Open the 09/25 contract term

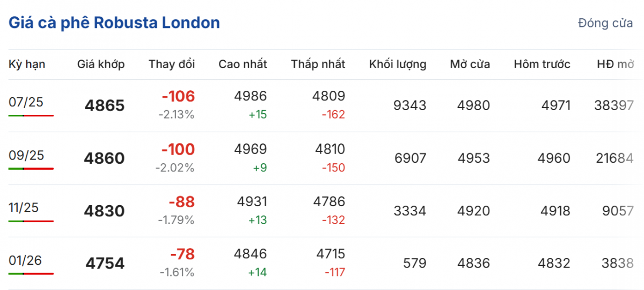[x=26, y=155]
